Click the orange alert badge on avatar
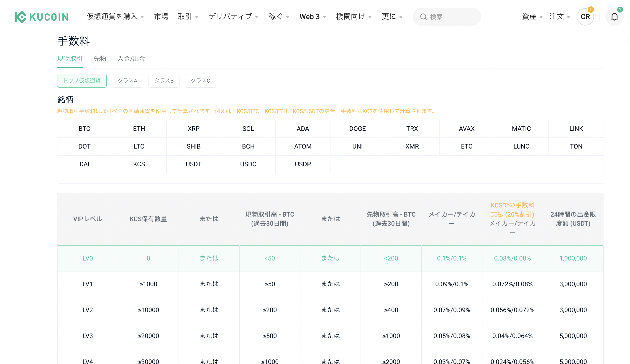Image resolution: width=630 pixels, height=364 pixels. [591, 10]
